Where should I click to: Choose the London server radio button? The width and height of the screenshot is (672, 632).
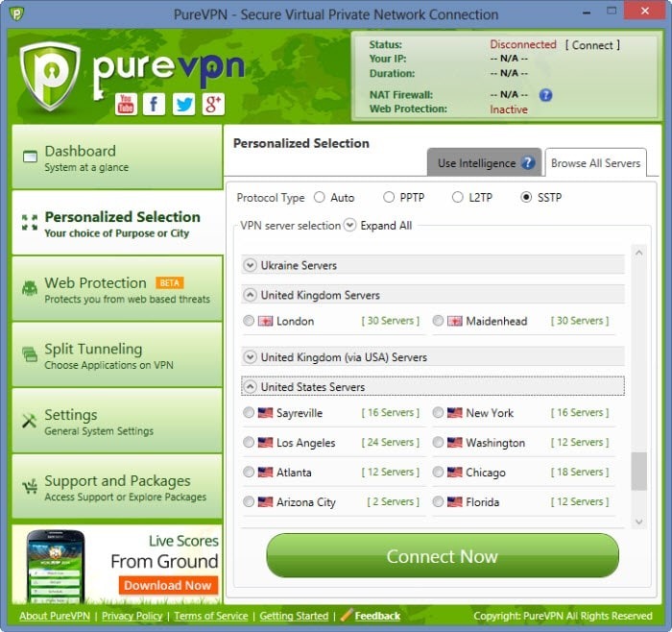point(249,320)
